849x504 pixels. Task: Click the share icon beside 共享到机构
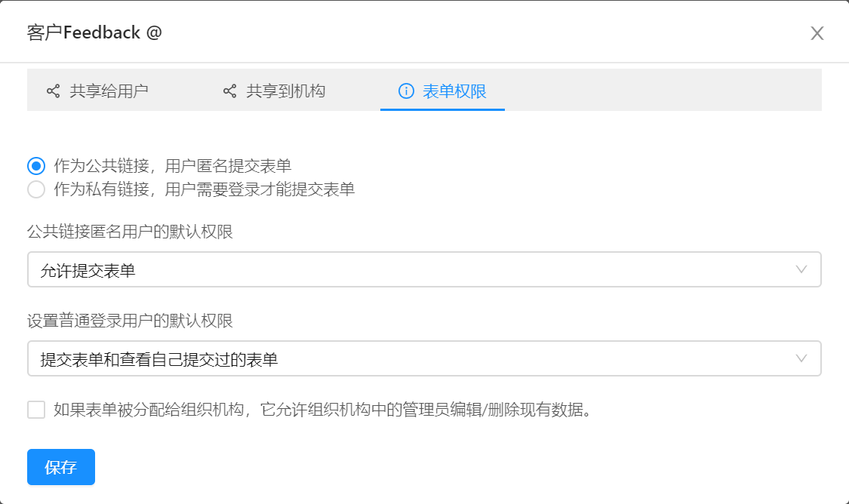pos(229,91)
